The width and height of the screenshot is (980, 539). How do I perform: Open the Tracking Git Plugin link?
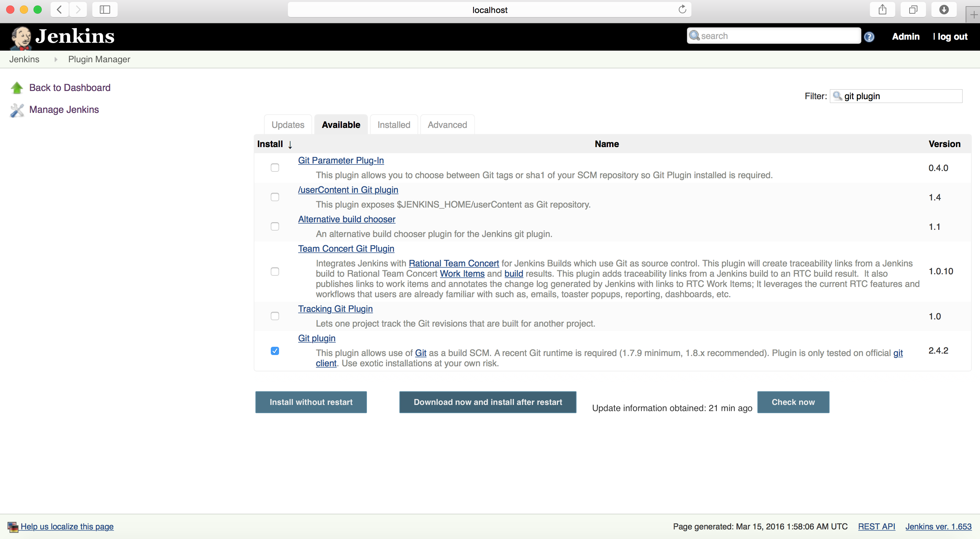point(335,309)
